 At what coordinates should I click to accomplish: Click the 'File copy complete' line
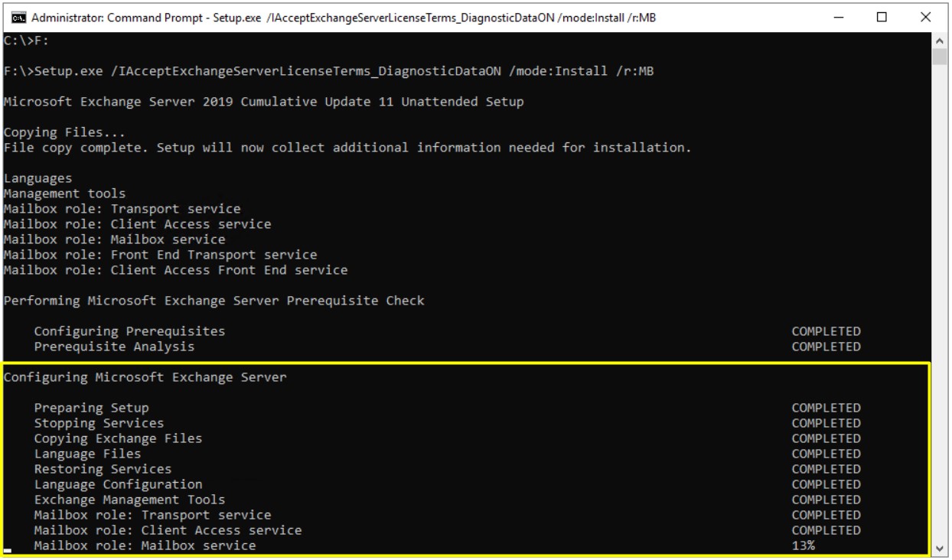(x=348, y=147)
